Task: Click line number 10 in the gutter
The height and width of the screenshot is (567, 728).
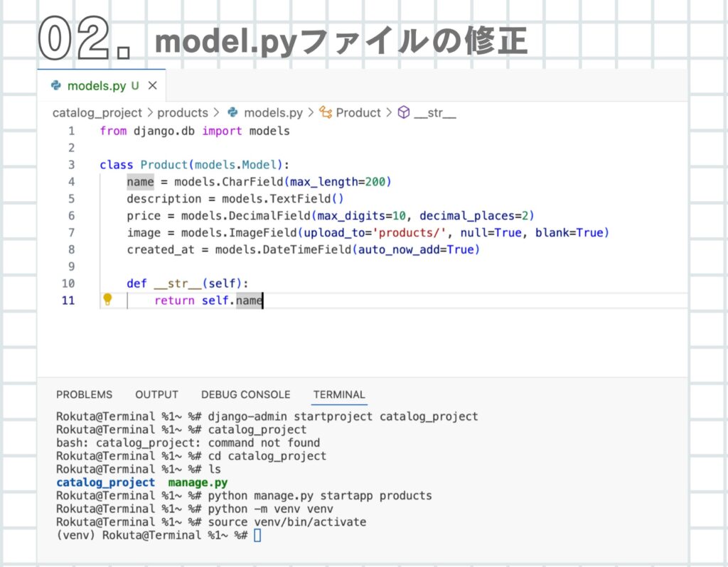Action: [x=68, y=283]
